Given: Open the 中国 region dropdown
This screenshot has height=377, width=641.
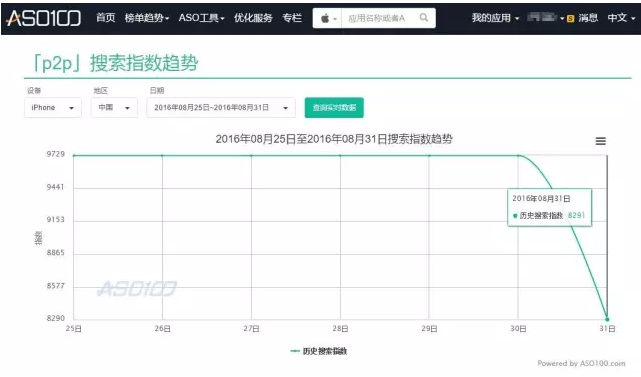Looking at the screenshot, I should click(114, 108).
